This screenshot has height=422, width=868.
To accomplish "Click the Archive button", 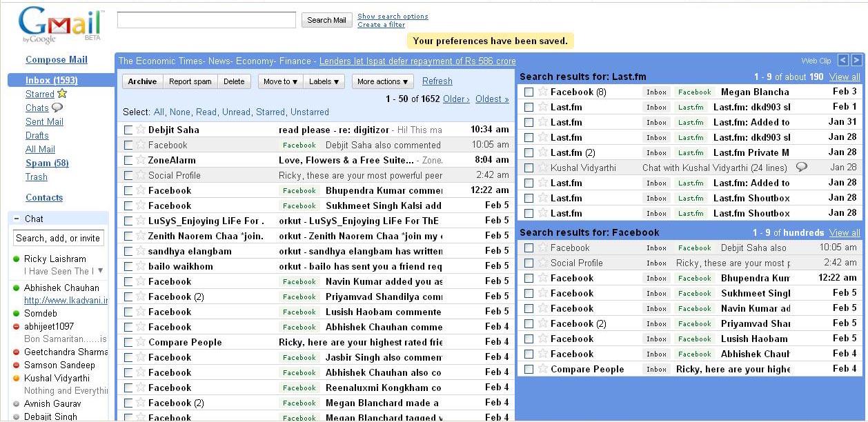I will pos(142,81).
